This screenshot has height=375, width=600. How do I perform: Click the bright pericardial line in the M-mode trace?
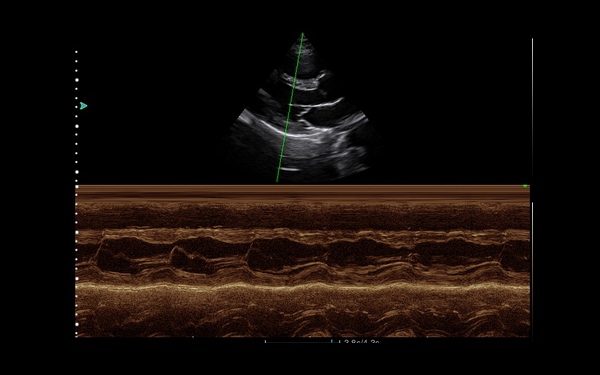coord(302,286)
